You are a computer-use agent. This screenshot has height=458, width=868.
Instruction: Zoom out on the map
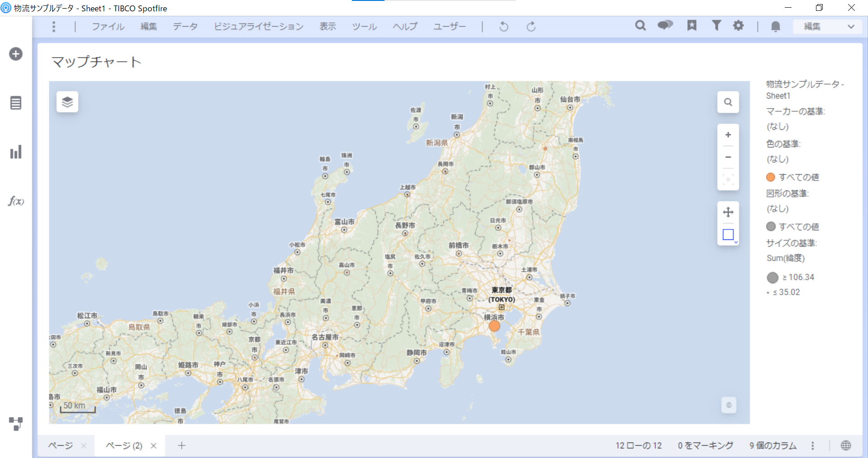[x=728, y=157]
